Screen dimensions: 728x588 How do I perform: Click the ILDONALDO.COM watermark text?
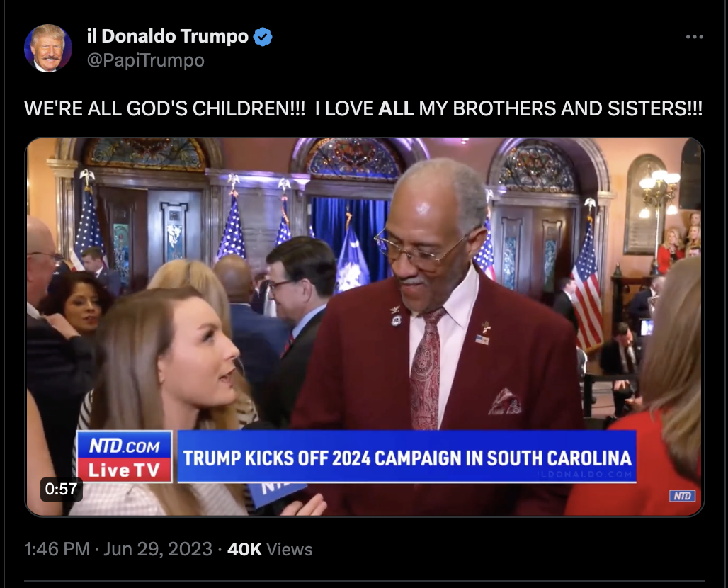[584, 474]
